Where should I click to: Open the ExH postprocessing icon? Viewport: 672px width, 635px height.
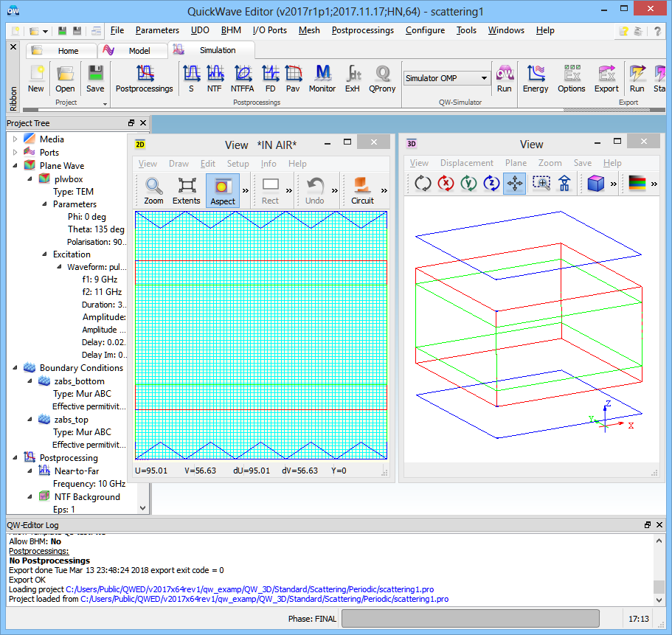[353, 78]
